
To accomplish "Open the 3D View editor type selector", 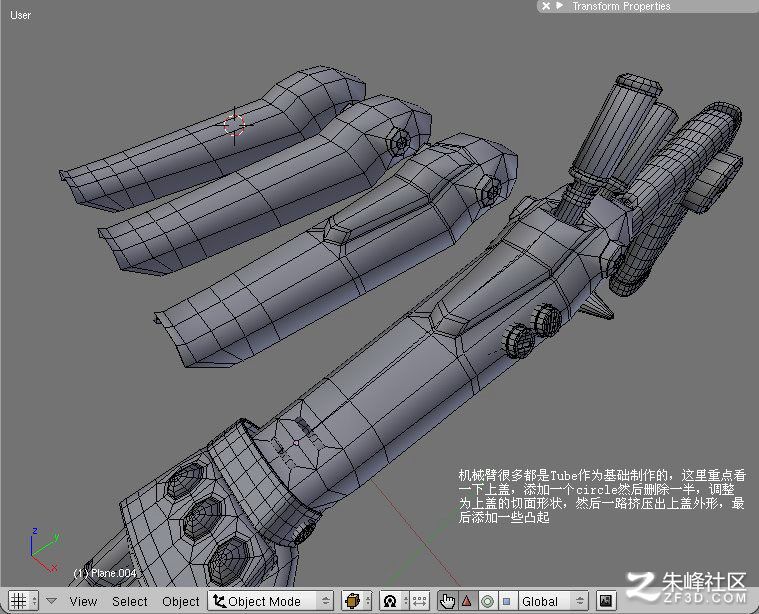I will tap(23, 601).
